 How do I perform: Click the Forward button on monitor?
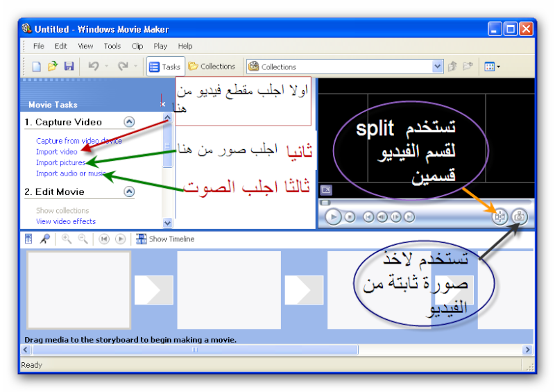click(409, 216)
